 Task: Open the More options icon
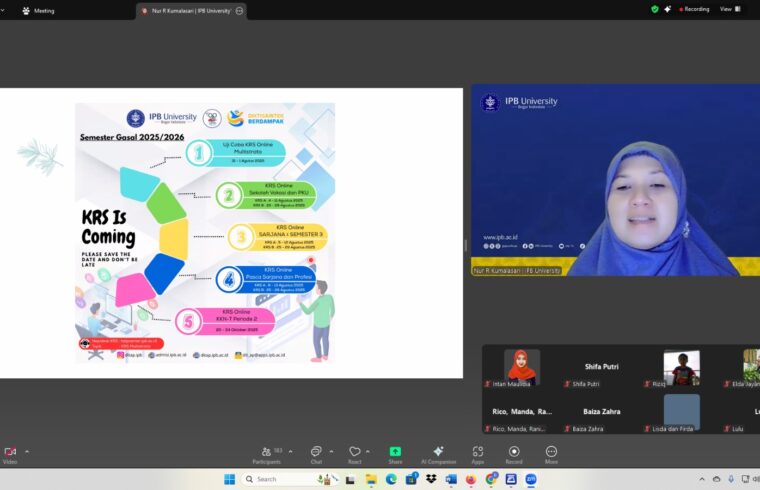pyautogui.click(x=551, y=452)
